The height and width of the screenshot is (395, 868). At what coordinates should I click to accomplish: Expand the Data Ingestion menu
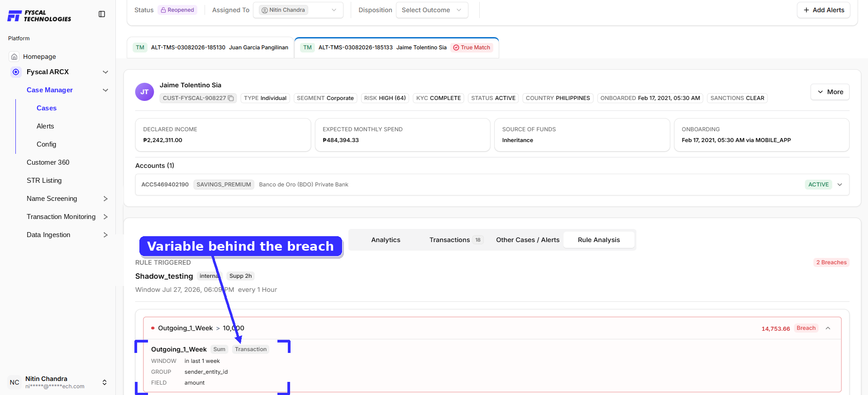(105, 235)
